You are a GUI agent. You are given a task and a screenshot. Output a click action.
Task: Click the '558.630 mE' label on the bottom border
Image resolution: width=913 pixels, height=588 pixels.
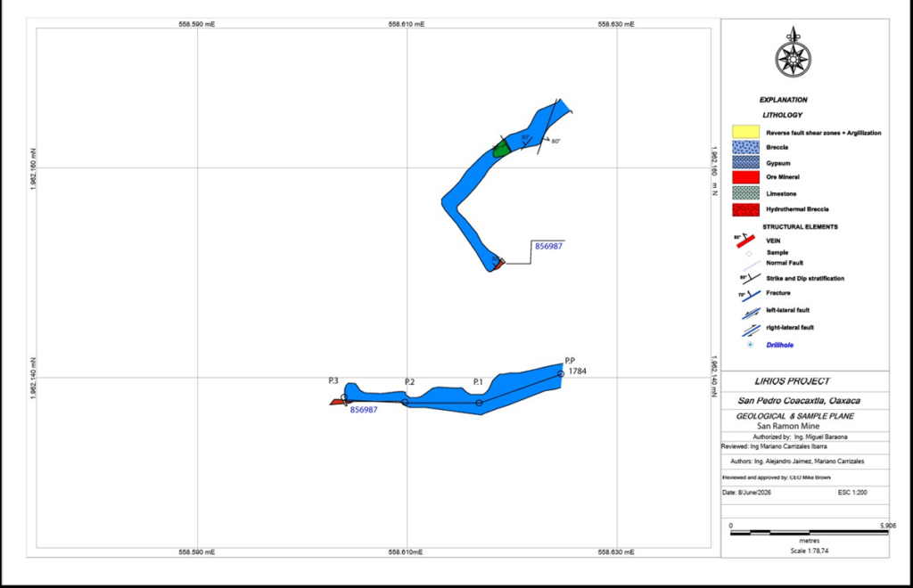pyautogui.click(x=616, y=552)
